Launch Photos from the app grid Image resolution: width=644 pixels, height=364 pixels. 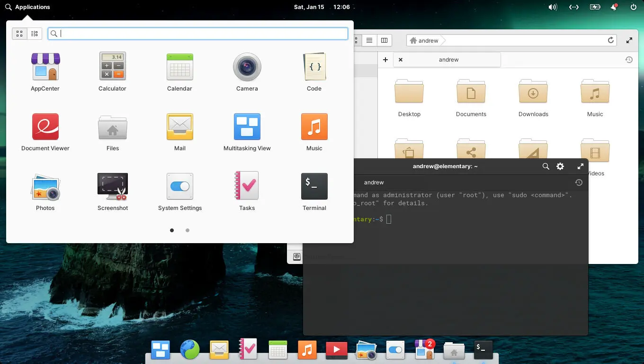click(45, 191)
